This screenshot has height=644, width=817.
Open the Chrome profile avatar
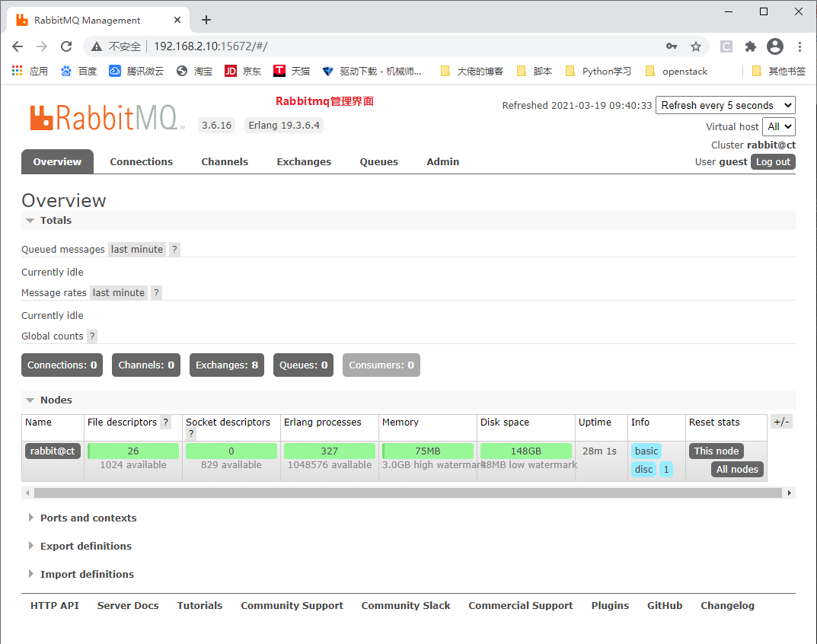click(x=775, y=46)
